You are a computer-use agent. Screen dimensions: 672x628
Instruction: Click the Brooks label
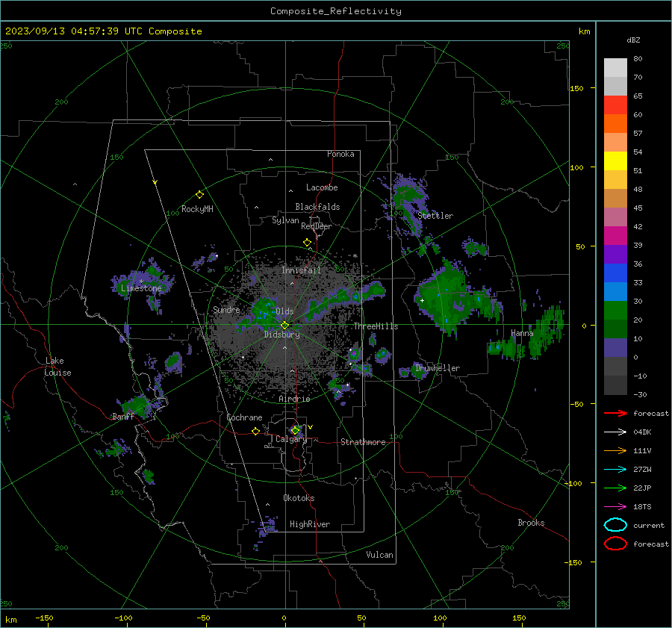(531, 523)
